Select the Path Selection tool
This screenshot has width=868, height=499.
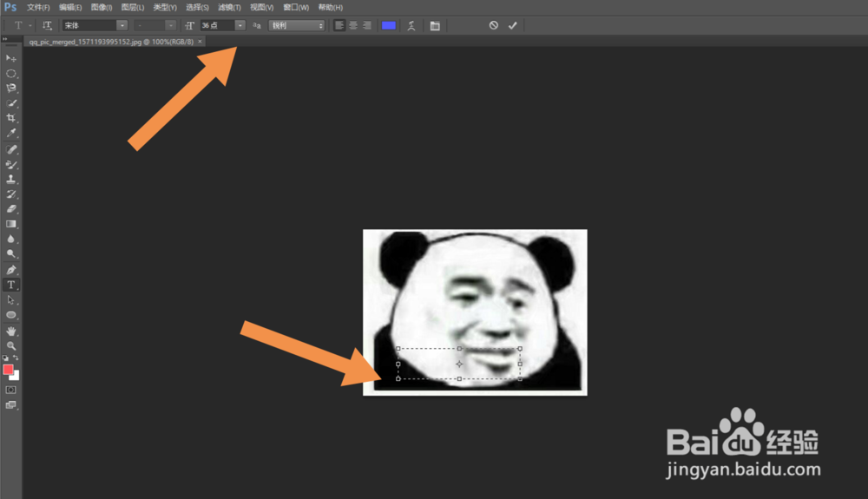pyautogui.click(x=10, y=300)
